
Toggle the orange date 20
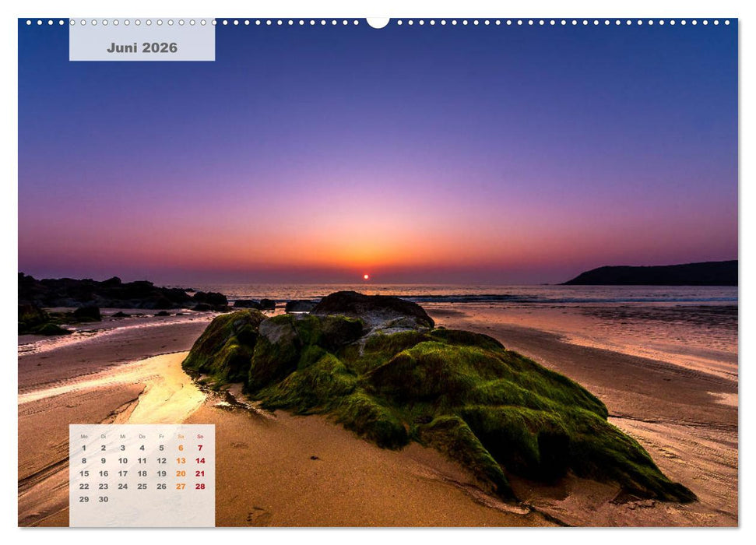point(181,473)
